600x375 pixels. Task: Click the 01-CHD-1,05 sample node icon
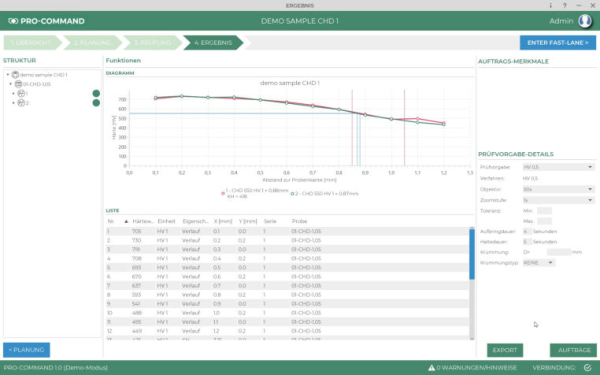(x=18, y=84)
